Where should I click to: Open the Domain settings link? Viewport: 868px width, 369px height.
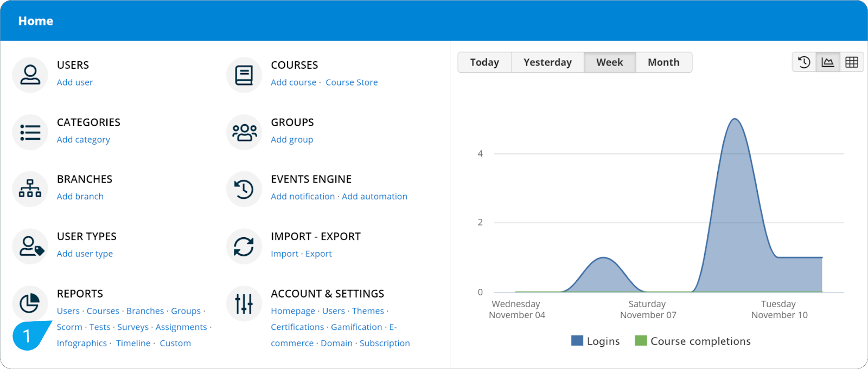336,344
